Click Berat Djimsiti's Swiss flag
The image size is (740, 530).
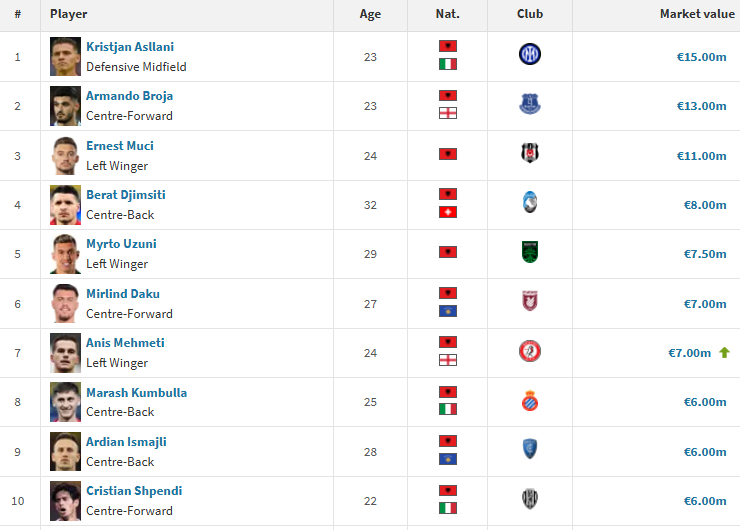click(x=447, y=212)
